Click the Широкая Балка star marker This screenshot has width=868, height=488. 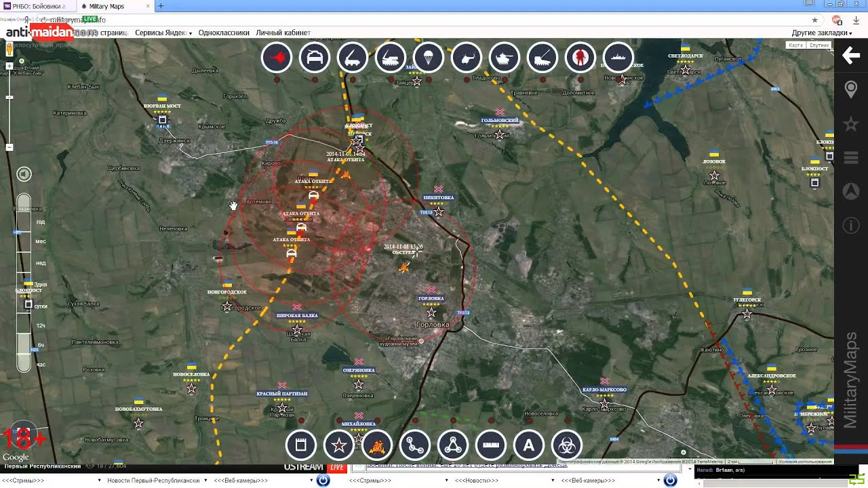point(297,330)
